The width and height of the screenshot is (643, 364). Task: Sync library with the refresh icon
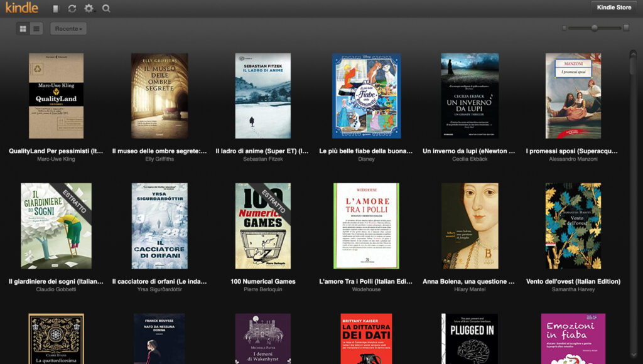coord(72,9)
